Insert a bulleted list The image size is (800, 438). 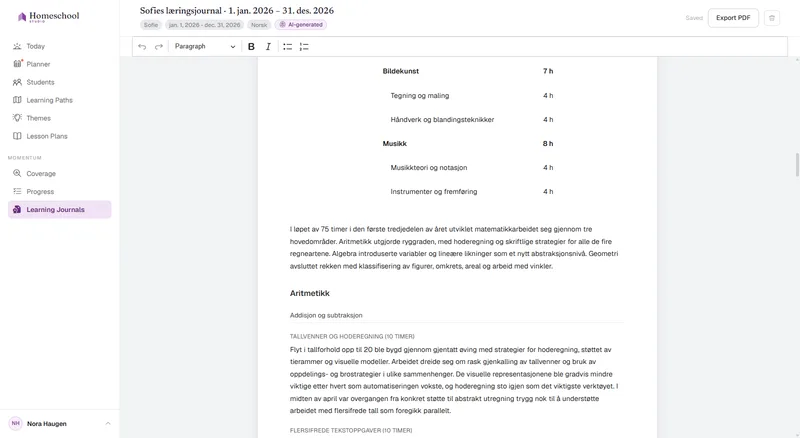(x=288, y=46)
